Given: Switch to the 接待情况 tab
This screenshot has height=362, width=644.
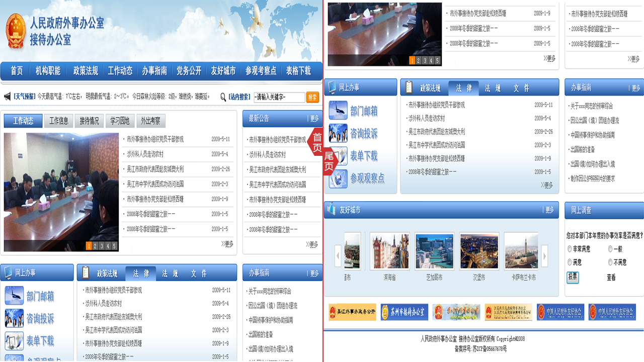Looking at the screenshot, I should pyautogui.click(x=90, y=121).
